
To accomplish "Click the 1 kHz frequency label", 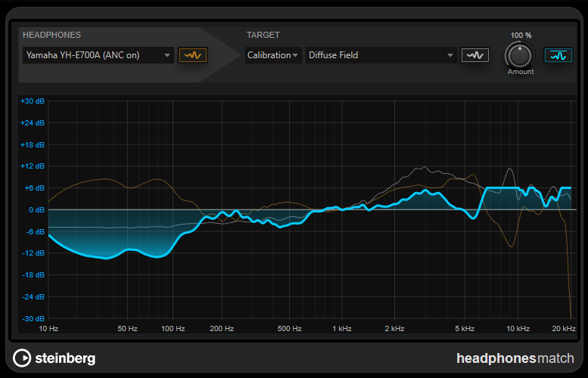I will tap(342, 329).
